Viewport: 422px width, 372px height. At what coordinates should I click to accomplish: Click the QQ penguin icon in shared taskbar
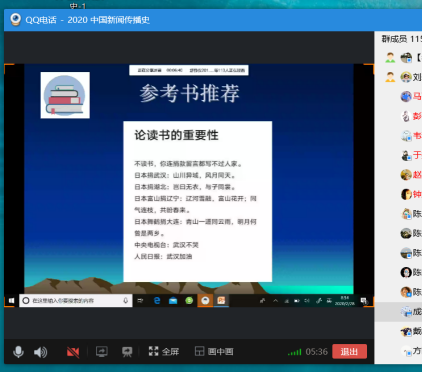point(205,301)
